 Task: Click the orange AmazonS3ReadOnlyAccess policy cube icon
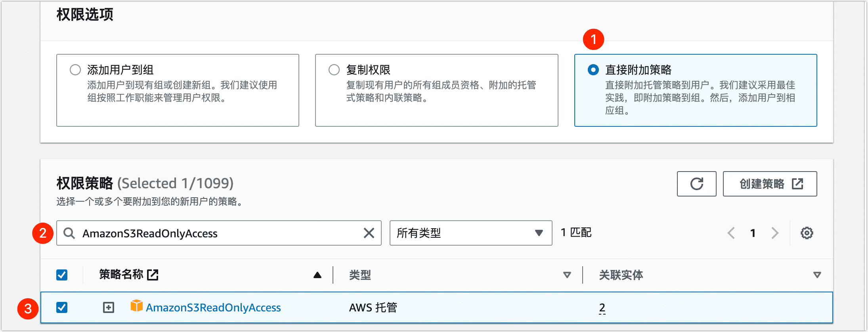136,306
